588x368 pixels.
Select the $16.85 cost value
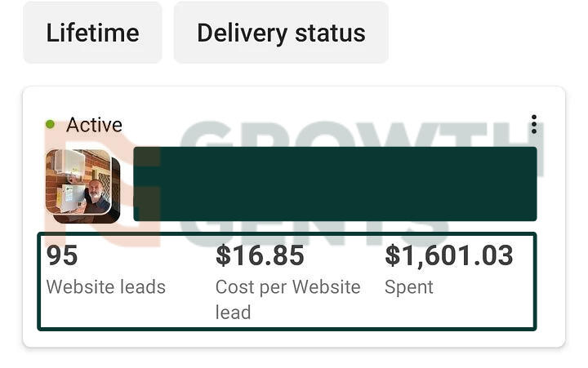[x=260, y=256]
